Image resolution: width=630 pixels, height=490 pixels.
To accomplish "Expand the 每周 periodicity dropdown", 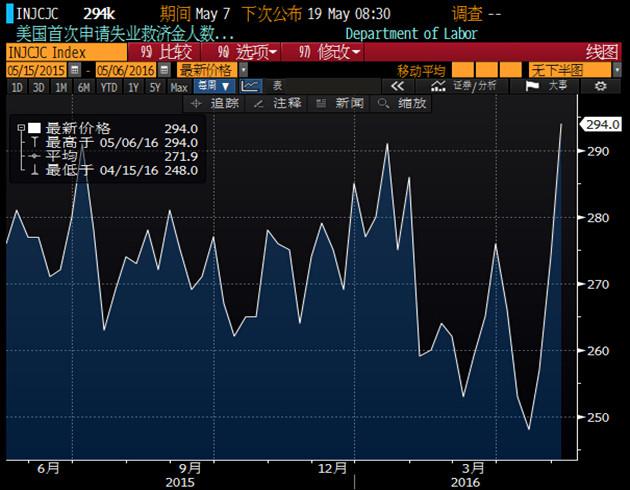I will click(x=214, y=87).
